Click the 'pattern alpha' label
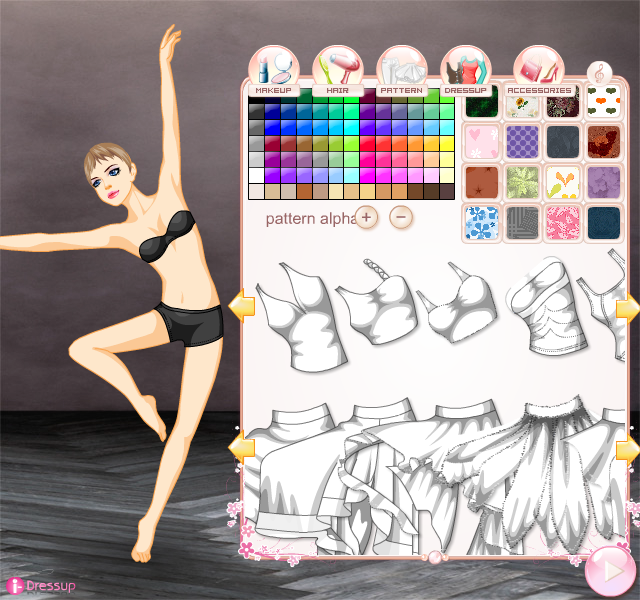 (x=310, y=219)
